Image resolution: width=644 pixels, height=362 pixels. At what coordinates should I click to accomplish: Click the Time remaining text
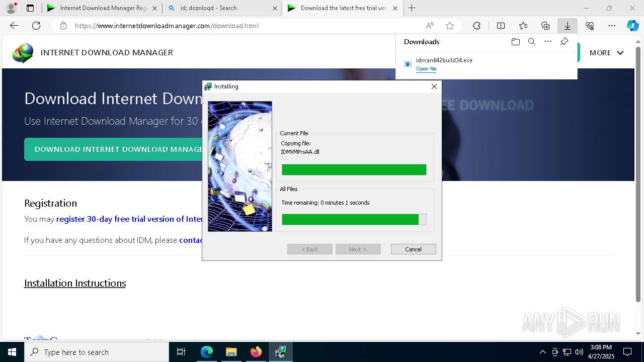click(x=325, y=203)
